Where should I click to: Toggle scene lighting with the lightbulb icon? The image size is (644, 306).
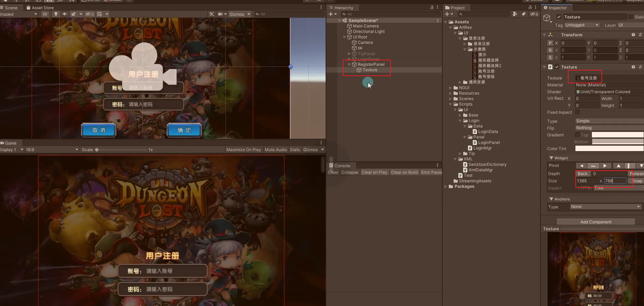(56, 14)
